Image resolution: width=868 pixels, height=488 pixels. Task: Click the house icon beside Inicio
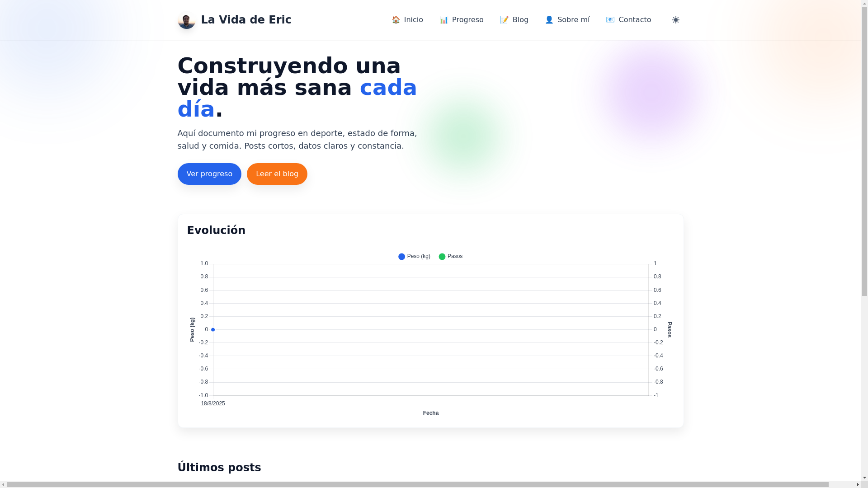(x=396, y=20)
